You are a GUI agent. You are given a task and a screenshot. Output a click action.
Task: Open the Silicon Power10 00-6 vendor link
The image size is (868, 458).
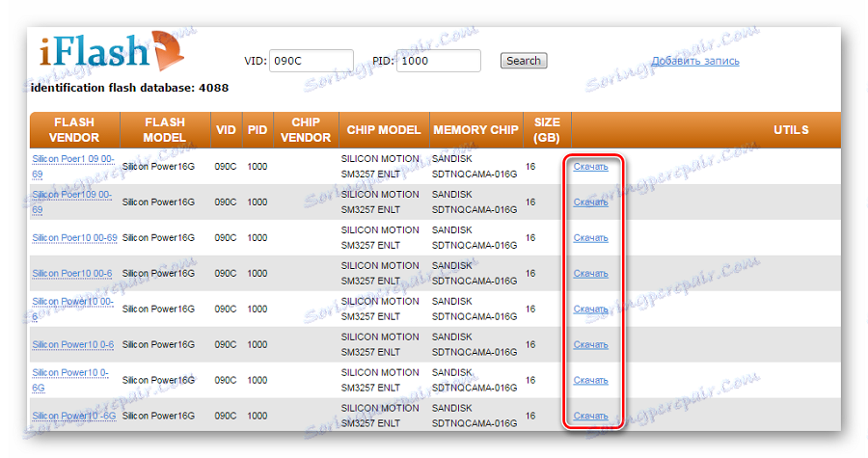click(72, 309)
